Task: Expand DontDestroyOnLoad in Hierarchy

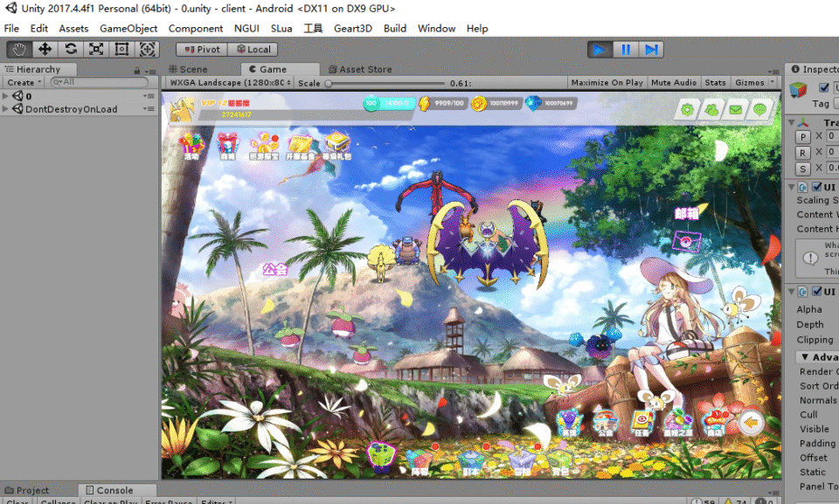Action: 5,108
